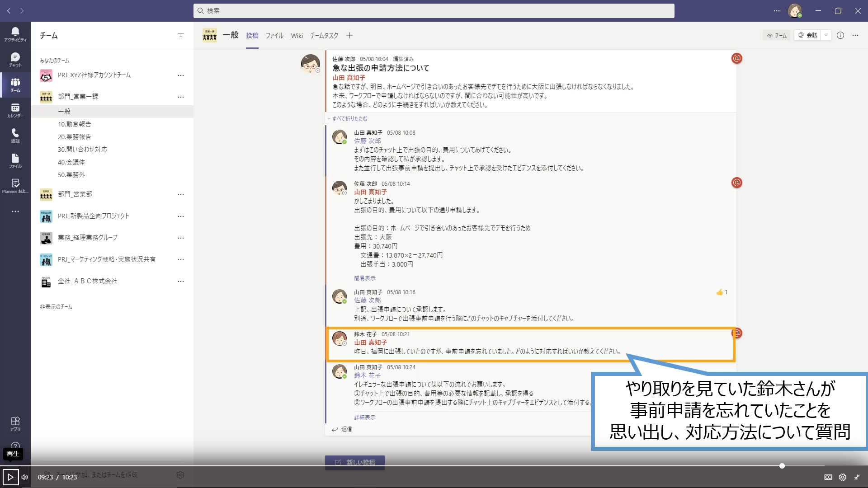Image resolution: width=868 pixels, height=488 pixels.
Task: Open channel info icon in header
Action: [840, 35]
